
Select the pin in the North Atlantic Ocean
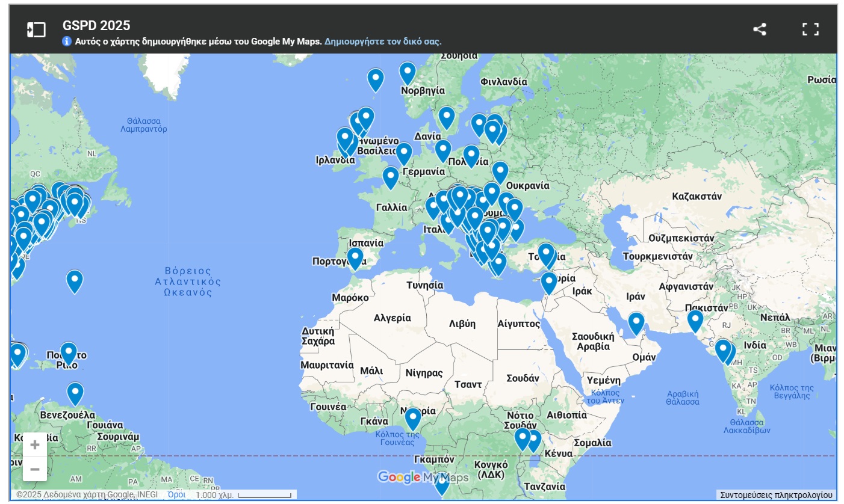point(75,280)
